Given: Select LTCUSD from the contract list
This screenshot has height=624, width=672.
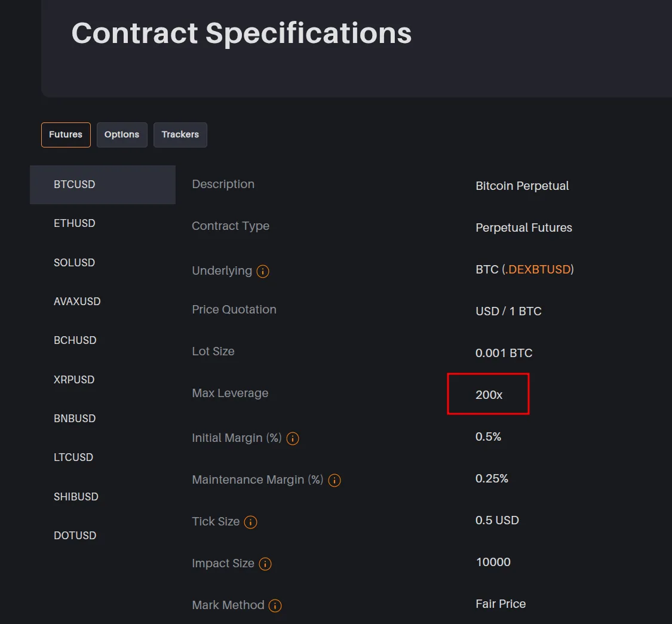Looking at the screenshot, I should coord(73,457).
